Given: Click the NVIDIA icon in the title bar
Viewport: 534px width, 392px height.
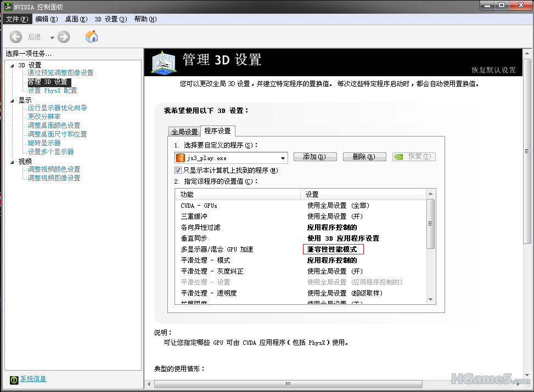Looking at the screenshot, I should [x=8, y=7].
